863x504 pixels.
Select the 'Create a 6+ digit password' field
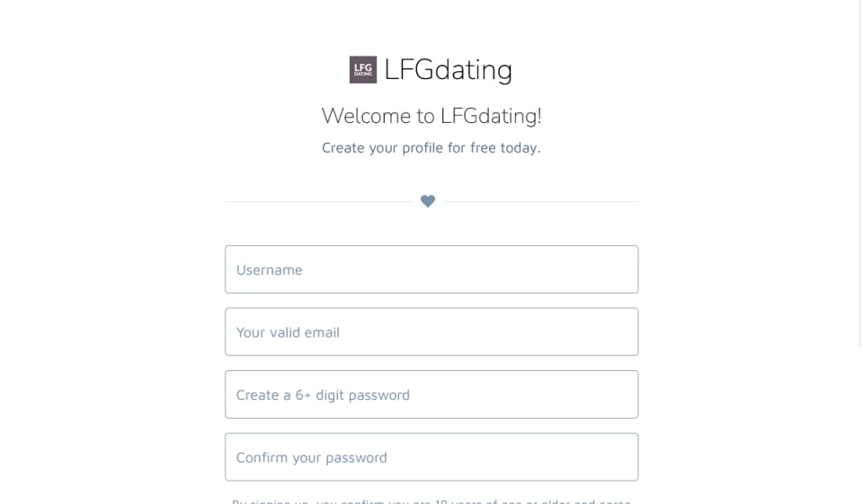click(431, 394)
